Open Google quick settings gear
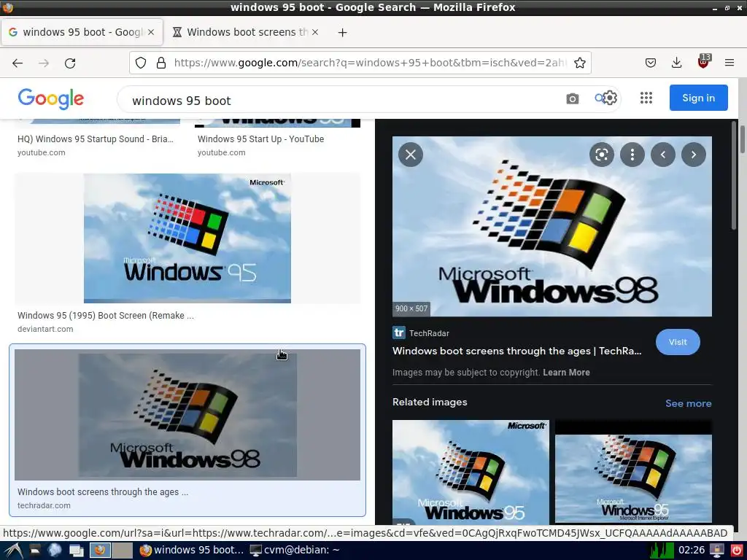The image size is (747, 560). pyautogui.click(x=611, y=98)
